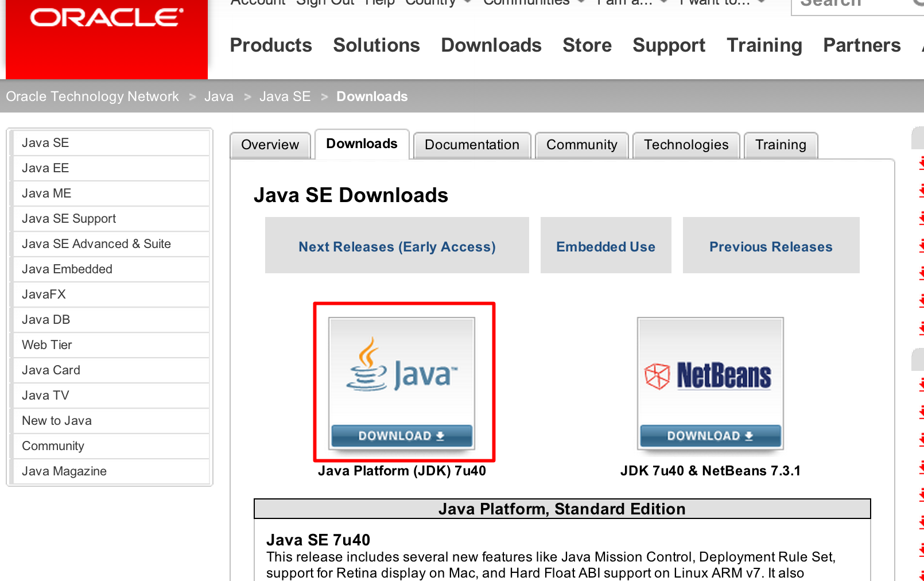Open Java SE Support sidebar item
Viewport: 924px width, 581px height.
[x=111, y=219]
